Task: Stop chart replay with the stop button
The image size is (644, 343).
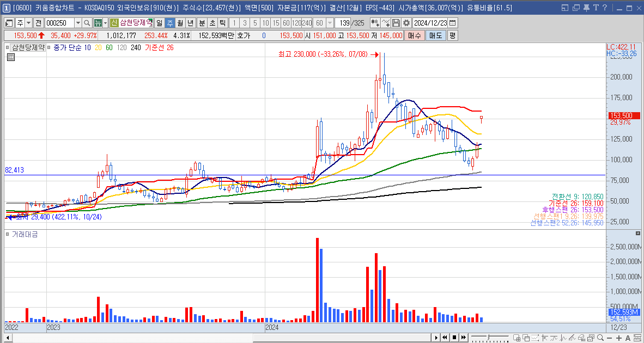Action: click(454, 338)
